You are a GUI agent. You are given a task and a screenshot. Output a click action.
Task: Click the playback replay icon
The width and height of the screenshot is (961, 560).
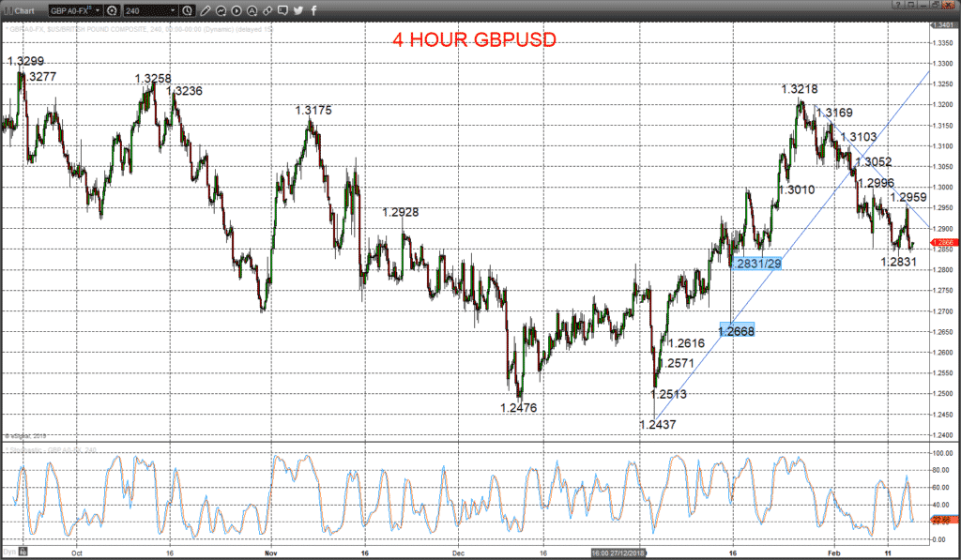(x=236, y=10)
